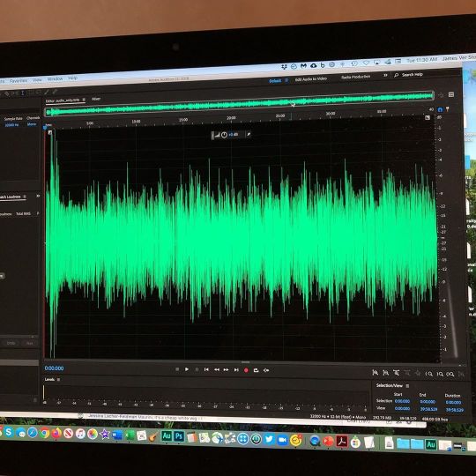Open Adobe Acrobat from the Dock
Screen dimensions: 476x476
[x=342, y=442]
